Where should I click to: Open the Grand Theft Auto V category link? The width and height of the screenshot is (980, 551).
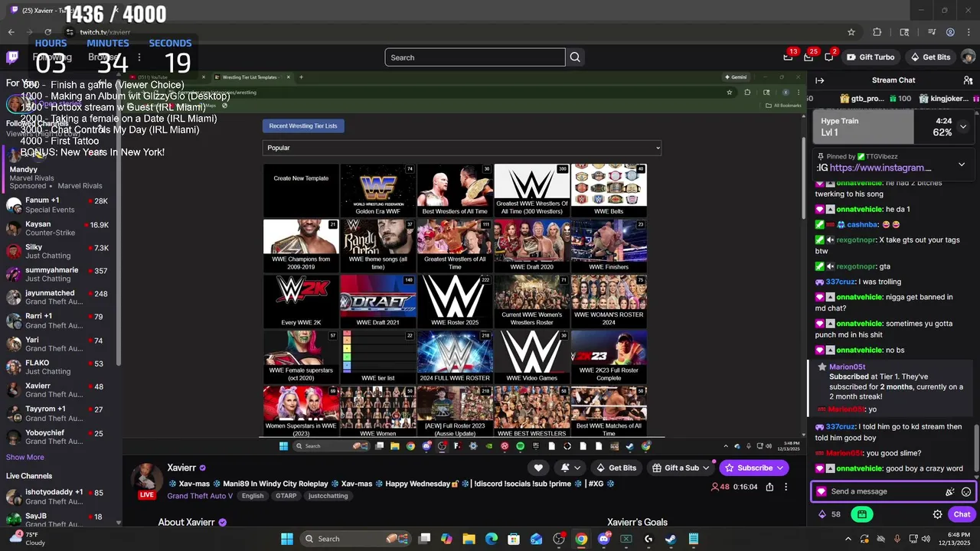click(200, 496)
